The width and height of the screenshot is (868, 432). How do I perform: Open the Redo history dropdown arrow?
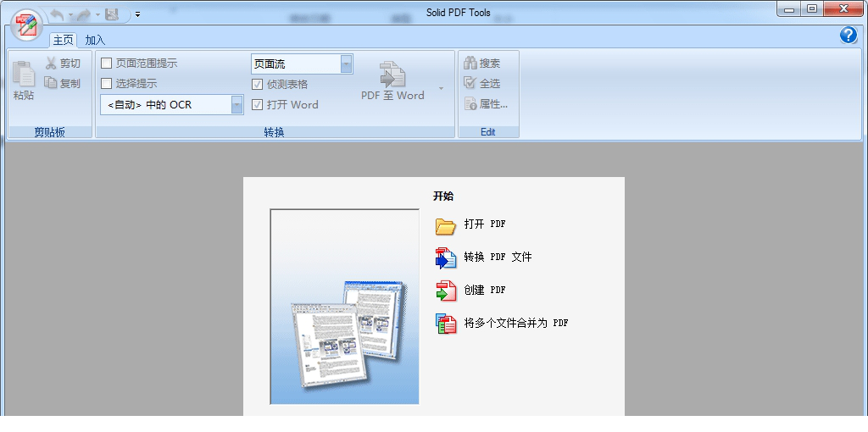[x=97, y=15]
